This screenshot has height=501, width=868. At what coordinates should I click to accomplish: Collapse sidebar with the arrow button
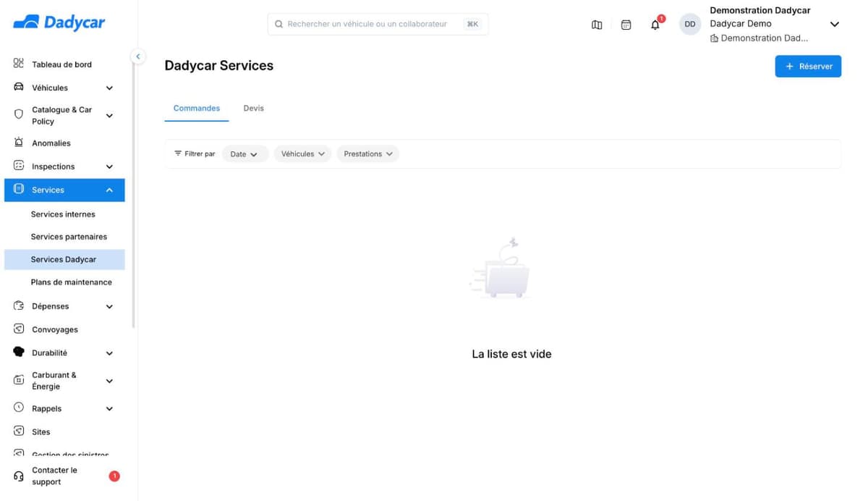tap(137, 56)
